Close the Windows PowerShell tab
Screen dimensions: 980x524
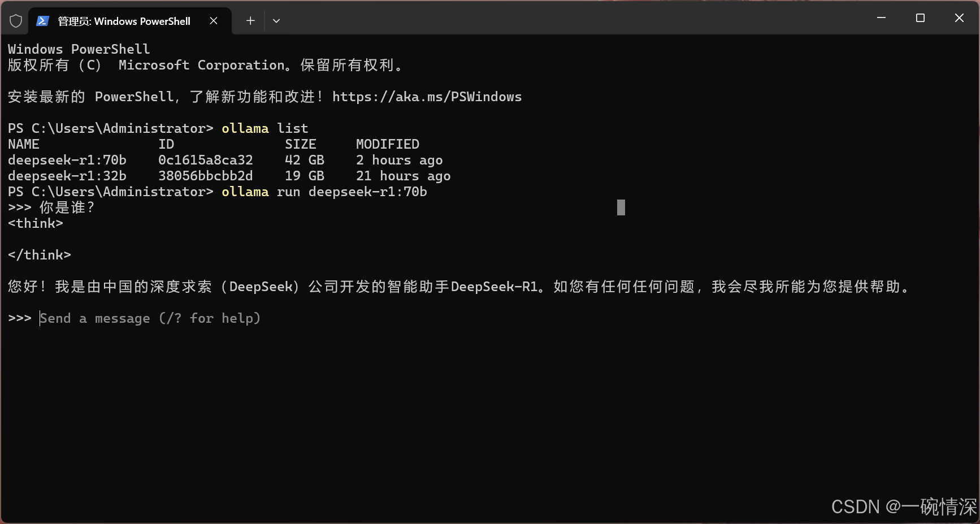pyautogui.click(x=214, y=21)
